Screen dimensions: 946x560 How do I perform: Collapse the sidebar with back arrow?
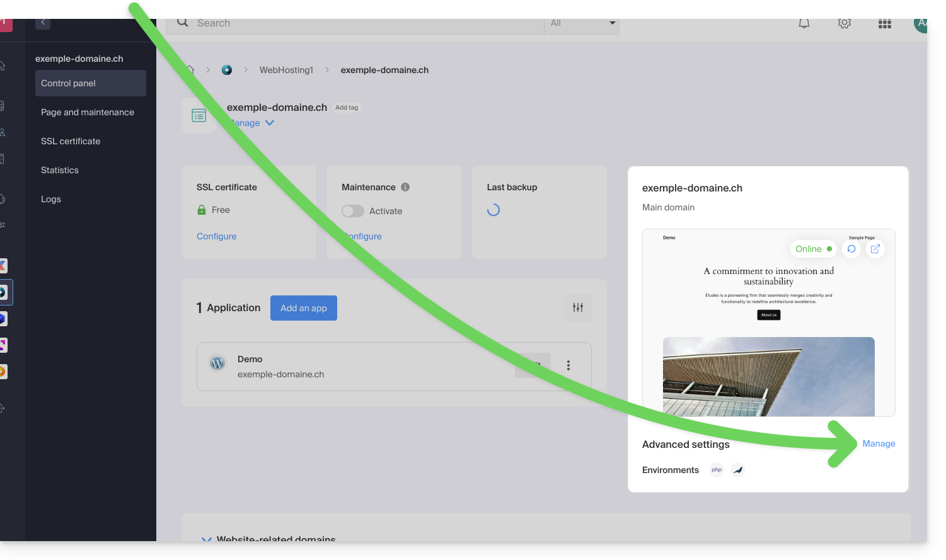pos(43,23)
